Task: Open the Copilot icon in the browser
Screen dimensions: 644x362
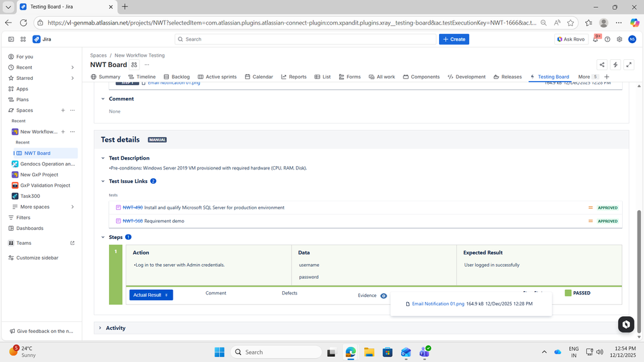Action: 634,23
